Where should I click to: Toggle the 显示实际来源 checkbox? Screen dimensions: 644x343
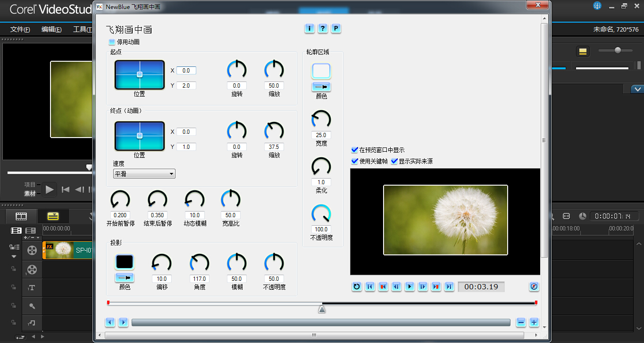coord(394,161)
